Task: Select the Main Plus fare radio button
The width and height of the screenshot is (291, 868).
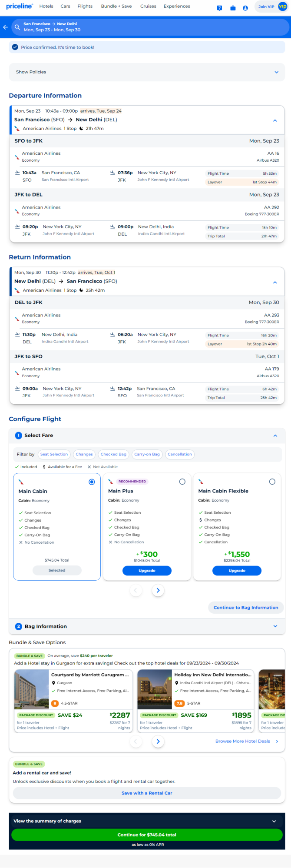Action: tap(182, 482)
